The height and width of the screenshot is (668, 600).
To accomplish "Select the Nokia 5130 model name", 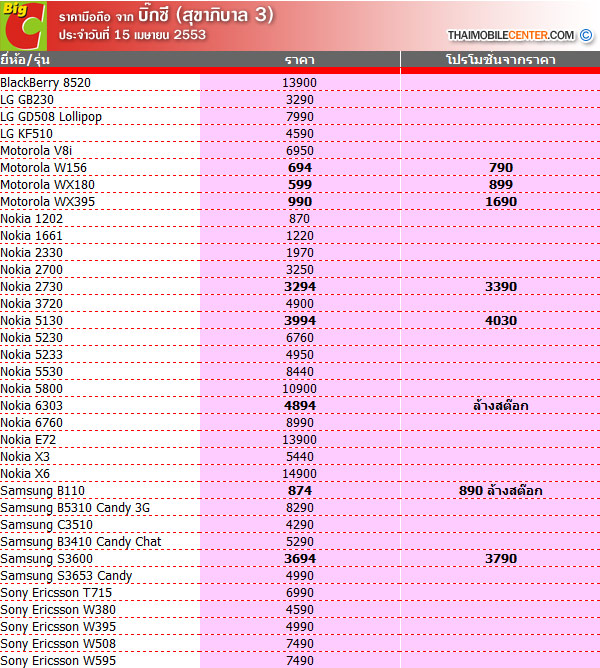I will (x=32, y=321).
